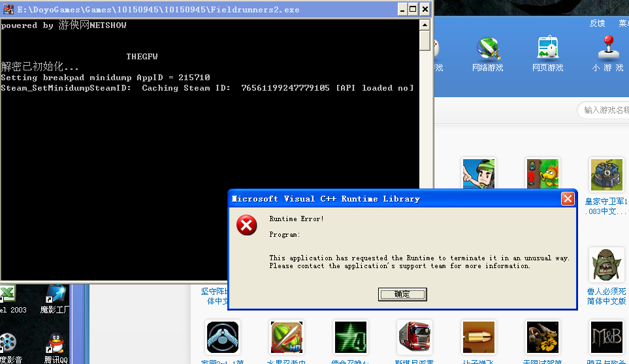629x364 pixels.
Task: Open the 兽人必须死 orc face icon
Action: tap(607, 264)
